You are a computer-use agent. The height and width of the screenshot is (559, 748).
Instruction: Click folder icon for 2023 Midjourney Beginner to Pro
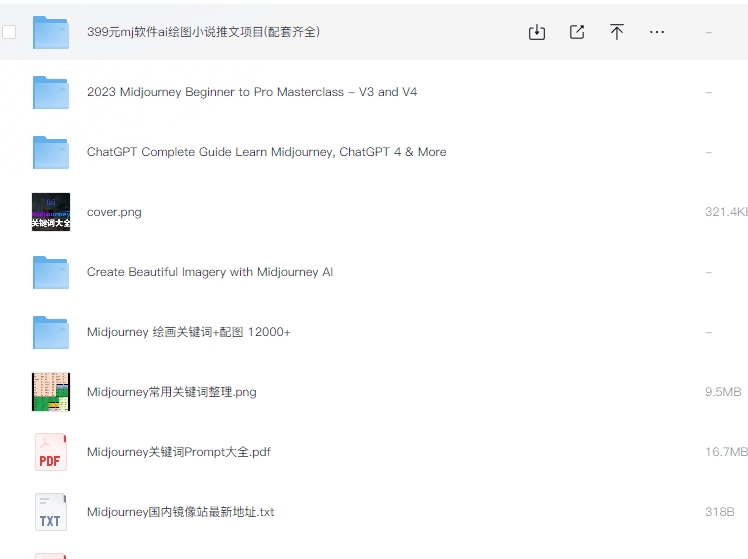pyautogui.click(x=51, y=93)
